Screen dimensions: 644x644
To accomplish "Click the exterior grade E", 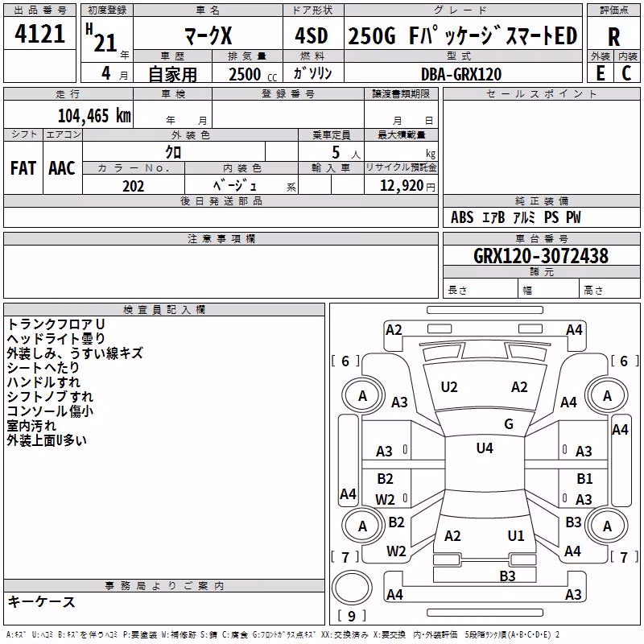I will (x=600, y=73).
